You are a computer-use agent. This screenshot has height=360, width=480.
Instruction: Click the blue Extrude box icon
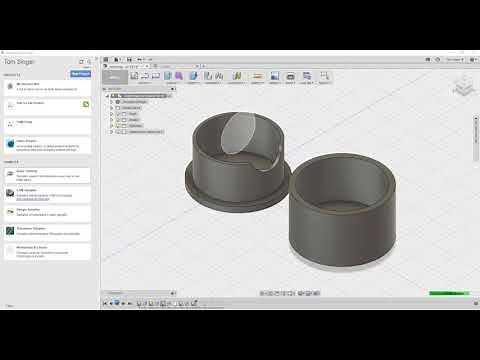pyautogui.click(x=168, y=76)
